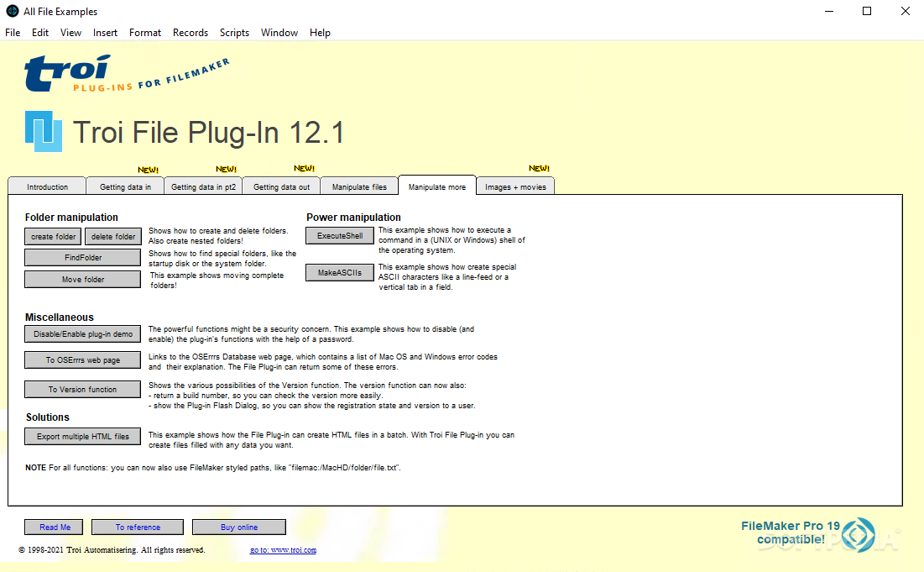924x572 pixels.
Task: Click NEW! label above Getting data out
Action: click(x=304, y=168)
